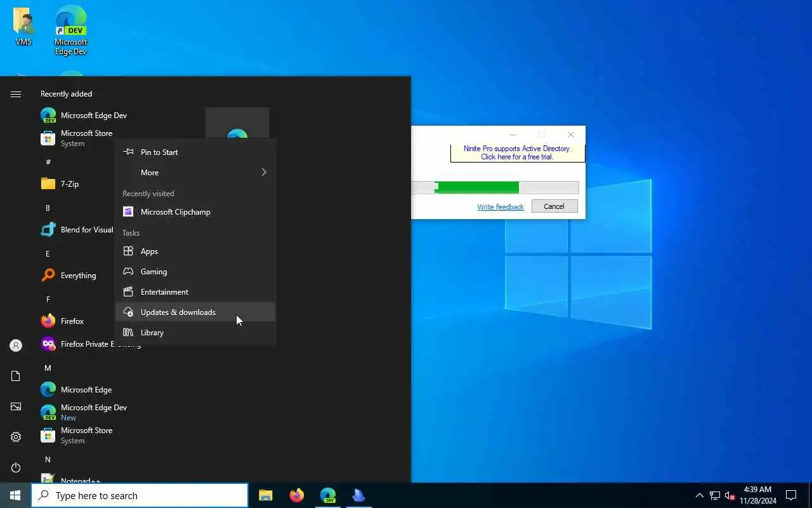This screenshot has width=812, height=508.
Task: Open Documents from Start sidebar
Action: click(x=16, y=376)
